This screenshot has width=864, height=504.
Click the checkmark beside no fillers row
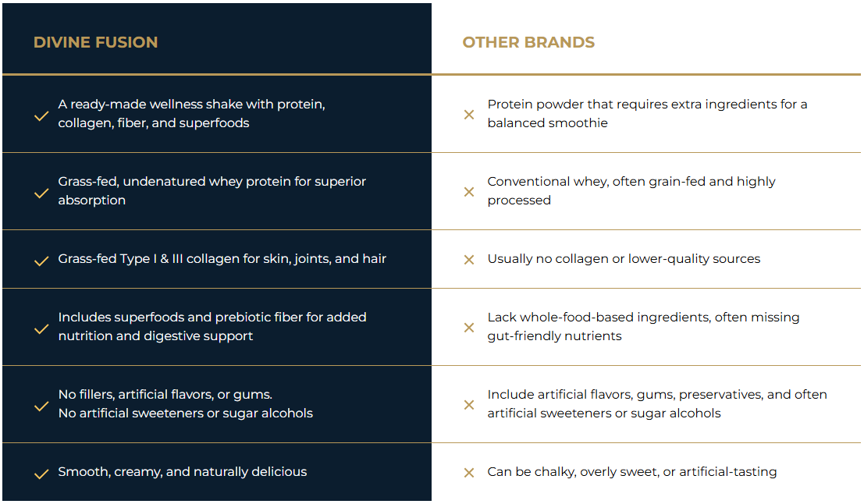[x=41, y=405]
